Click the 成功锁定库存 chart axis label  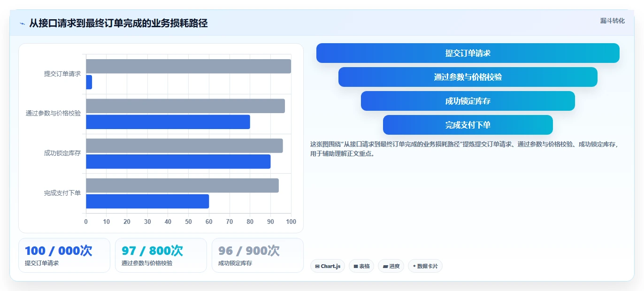click(x=62, y=153)
